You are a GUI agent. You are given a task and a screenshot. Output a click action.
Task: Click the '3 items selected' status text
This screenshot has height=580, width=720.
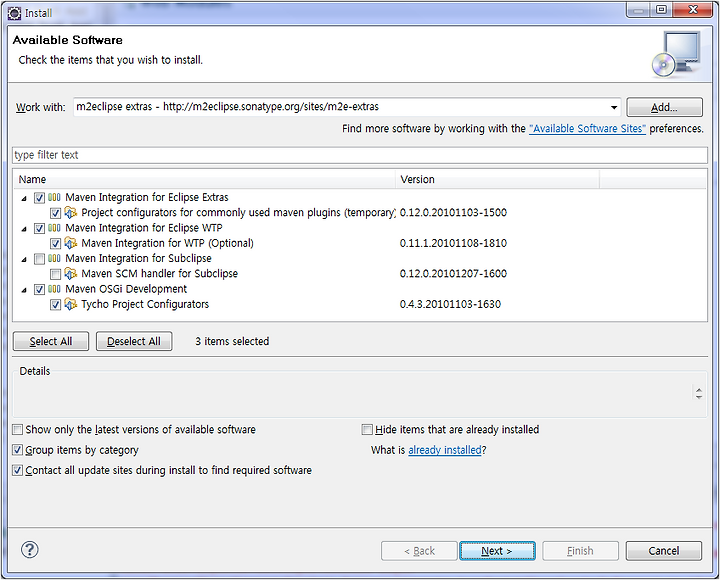coord(232,341)
